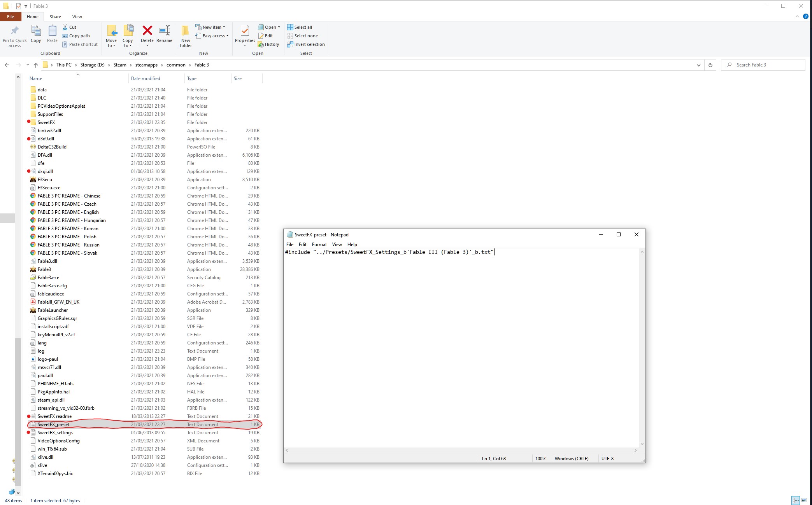812x505 pixels.
Task: Click the Copy path ribbon item
Action: pyautogui.click(x=79, y=36)
